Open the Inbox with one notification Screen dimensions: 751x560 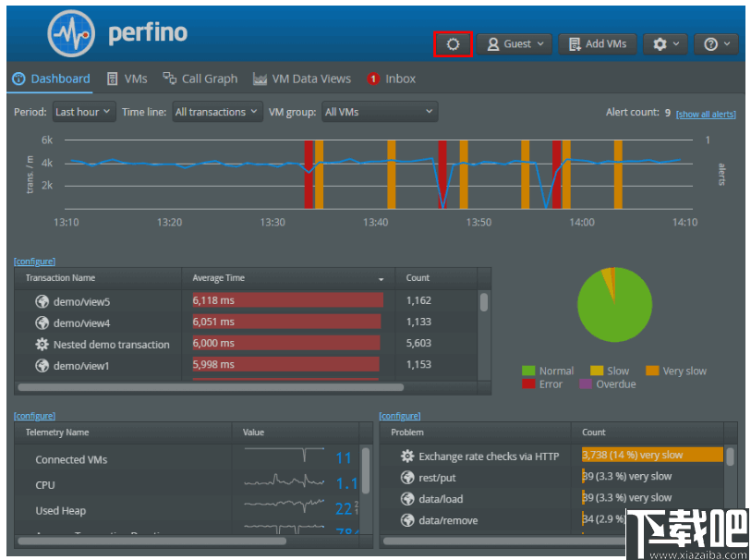click(x=391, y=79)
